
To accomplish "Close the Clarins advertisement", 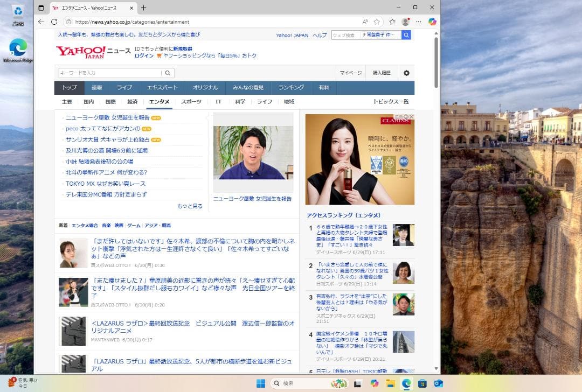I will [x=411, y=117].
